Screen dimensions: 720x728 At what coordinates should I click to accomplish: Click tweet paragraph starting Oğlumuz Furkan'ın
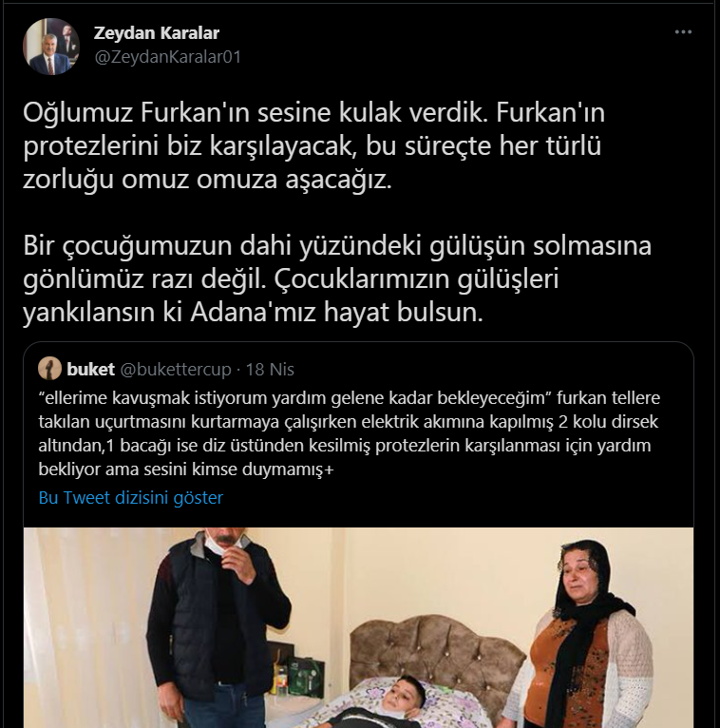coord(314,145)
